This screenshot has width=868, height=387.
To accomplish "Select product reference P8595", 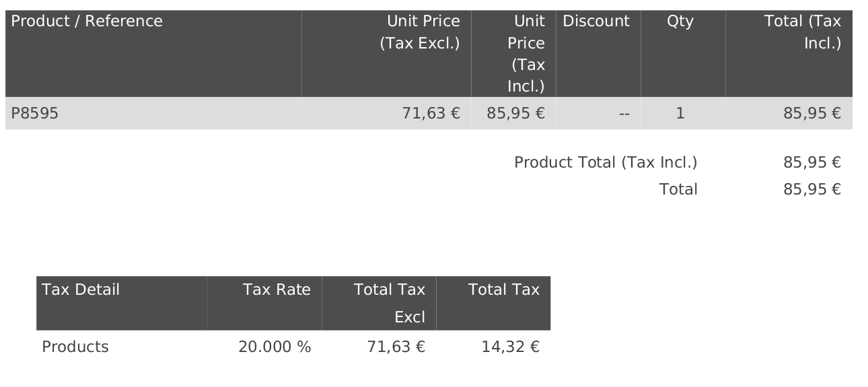I will pyautogui.click(x=35, y=113).
